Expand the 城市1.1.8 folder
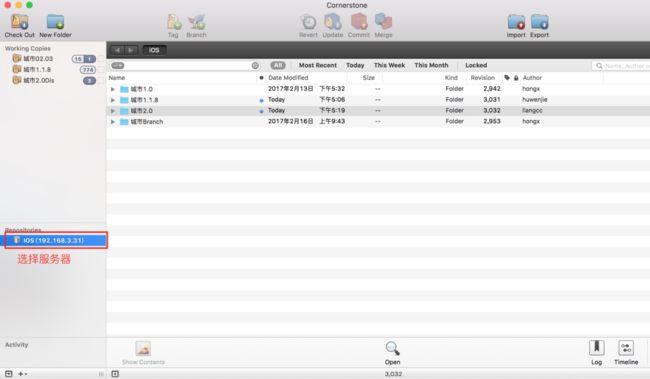This screenshot has height=379, width=650. point(112,100)
